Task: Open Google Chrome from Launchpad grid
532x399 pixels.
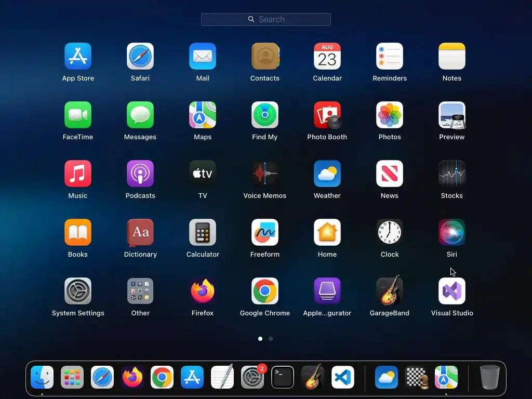Action: (265, 291)
